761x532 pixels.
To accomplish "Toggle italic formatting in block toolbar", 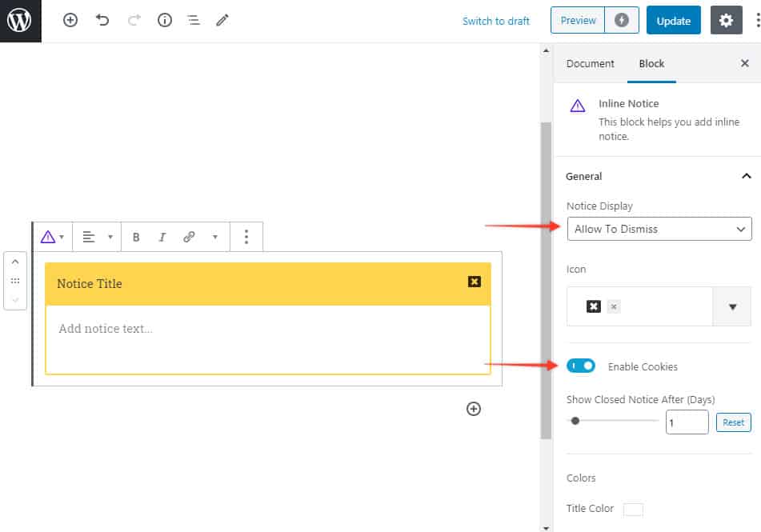I will click(x=162, y=237).
